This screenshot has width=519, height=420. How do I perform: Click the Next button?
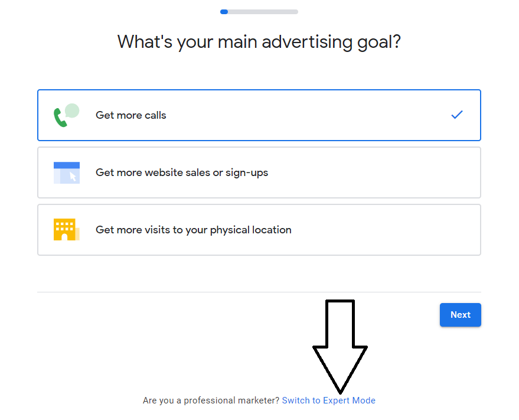click(460, 315)
